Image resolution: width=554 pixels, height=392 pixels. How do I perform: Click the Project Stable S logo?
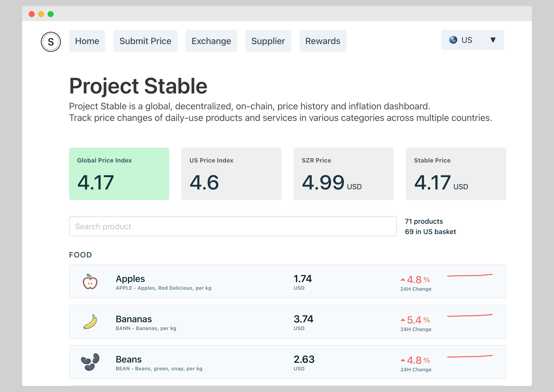pos(51,42)
